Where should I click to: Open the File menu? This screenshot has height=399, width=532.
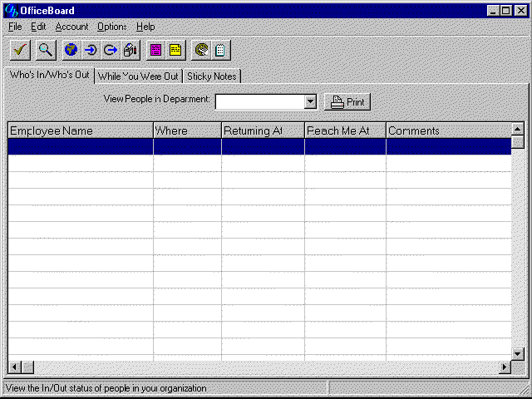(15, 27)
